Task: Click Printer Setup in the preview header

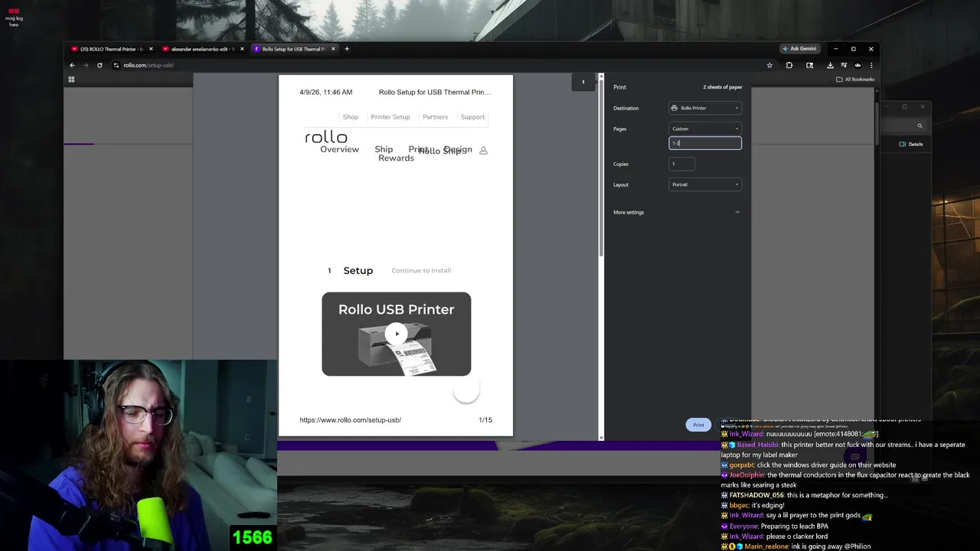Action: pyautogui.click(x=390, y=117)
